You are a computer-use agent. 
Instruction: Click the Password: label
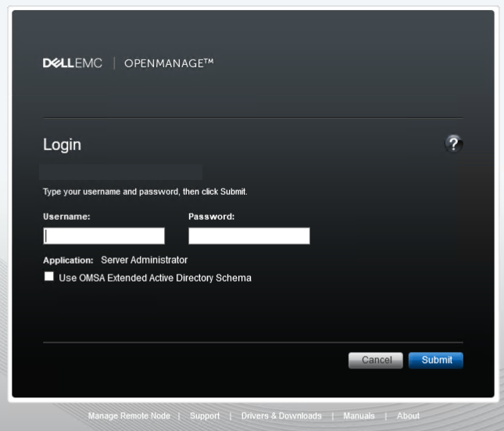click(x=212, y=217)
